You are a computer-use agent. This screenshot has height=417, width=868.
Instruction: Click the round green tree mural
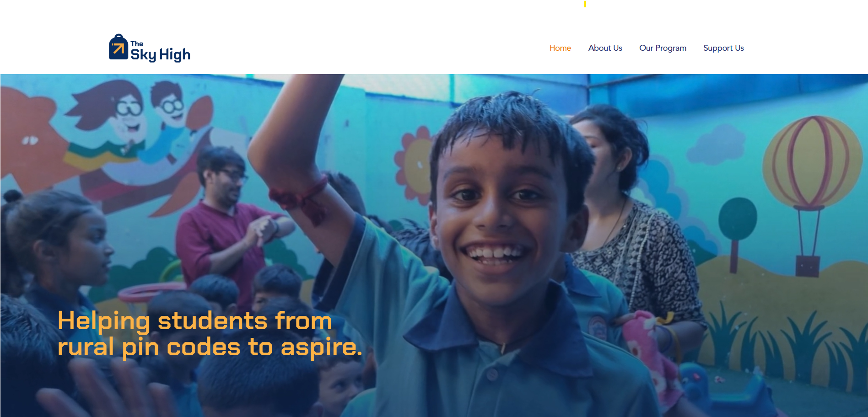[x=737, y=233]
